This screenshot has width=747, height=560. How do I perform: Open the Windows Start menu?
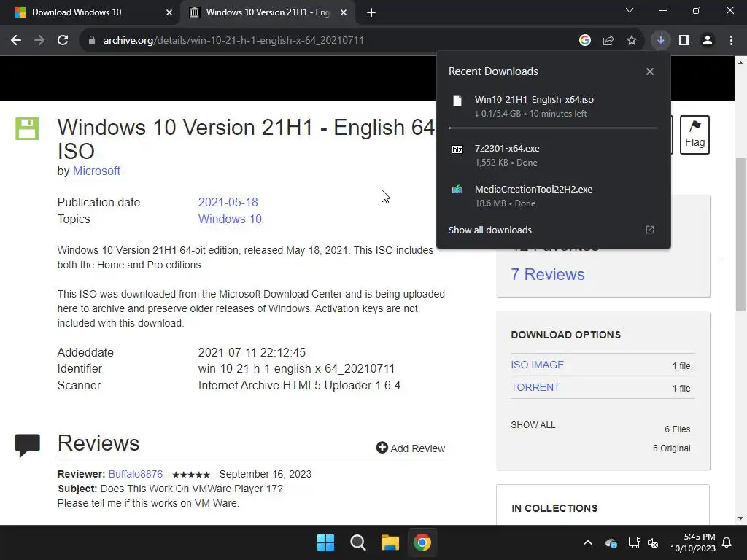click(x=326, y=542)
